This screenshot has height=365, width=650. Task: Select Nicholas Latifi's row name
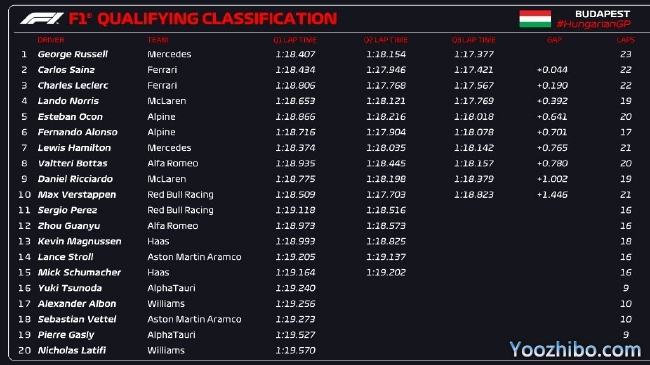(72, 350)
